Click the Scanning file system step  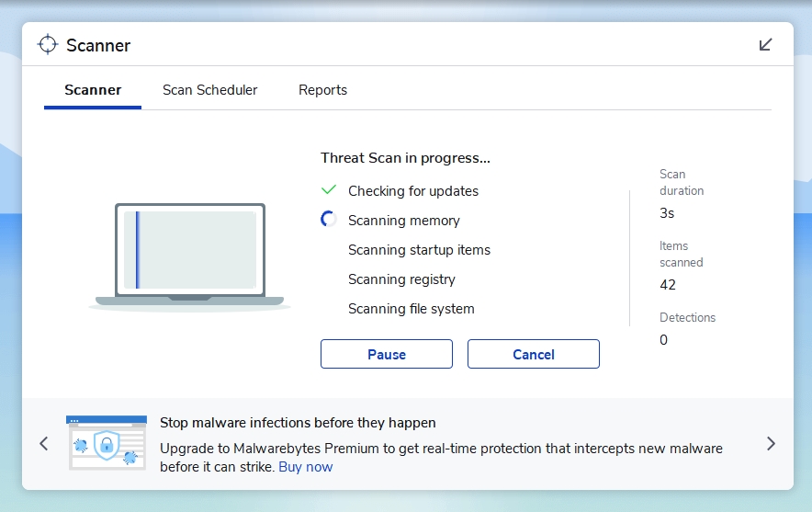411,309
